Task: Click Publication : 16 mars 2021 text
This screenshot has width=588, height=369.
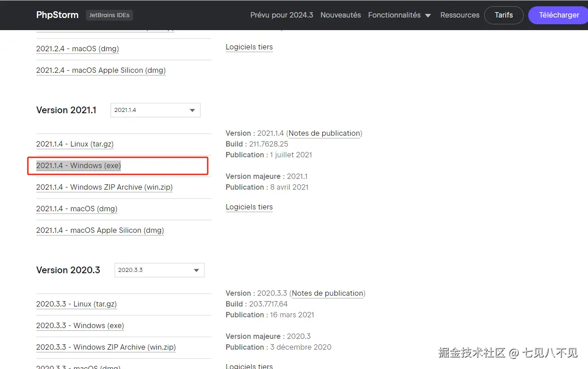Action: (270, 315)
